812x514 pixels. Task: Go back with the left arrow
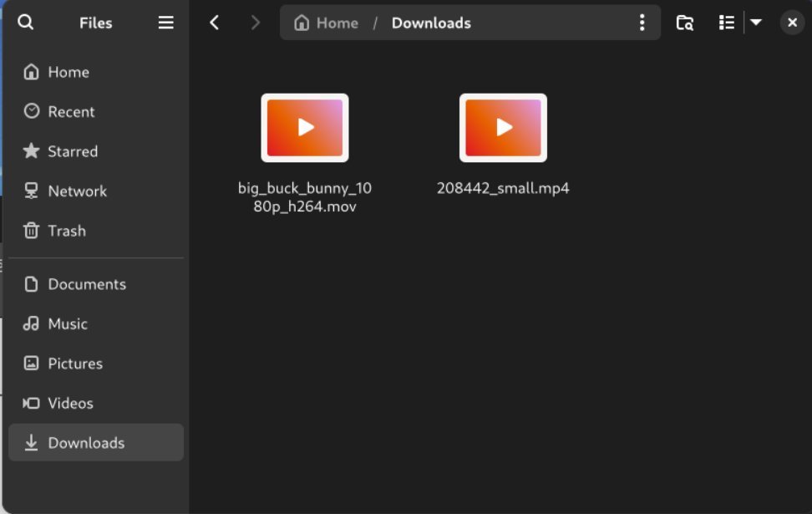[215, 23]
